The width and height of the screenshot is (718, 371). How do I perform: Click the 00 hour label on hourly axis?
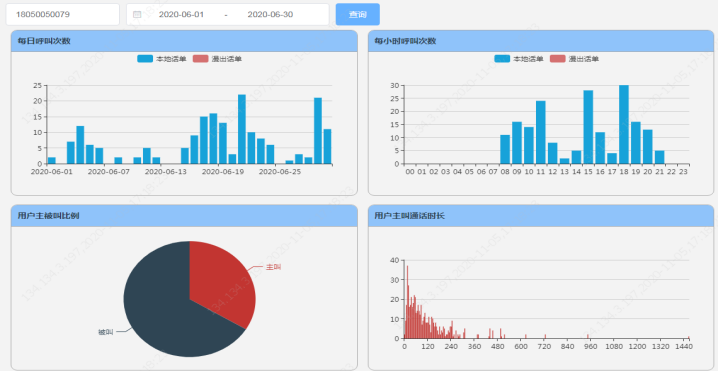pyautogui.click(x=410, y=171)
